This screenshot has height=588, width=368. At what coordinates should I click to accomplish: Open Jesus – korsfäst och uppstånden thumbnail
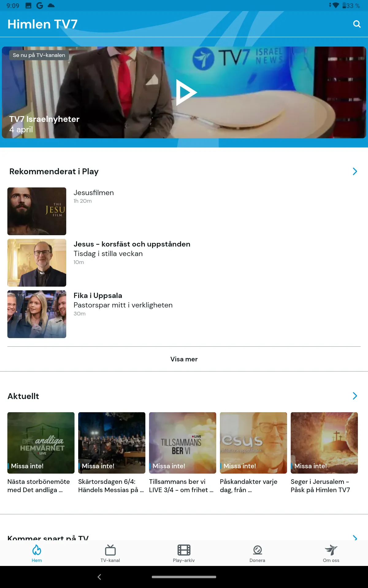pyautogui.click(x=37, y=263)
